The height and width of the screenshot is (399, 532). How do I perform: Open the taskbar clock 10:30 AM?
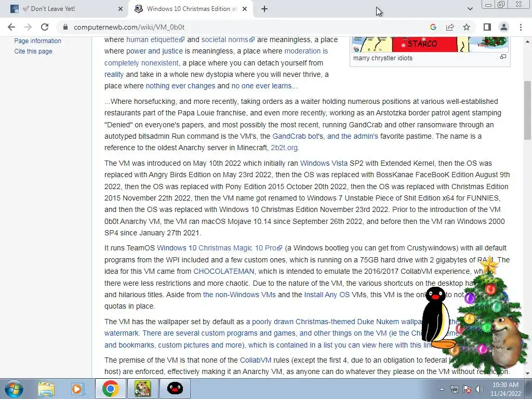(x=505, y=389)
